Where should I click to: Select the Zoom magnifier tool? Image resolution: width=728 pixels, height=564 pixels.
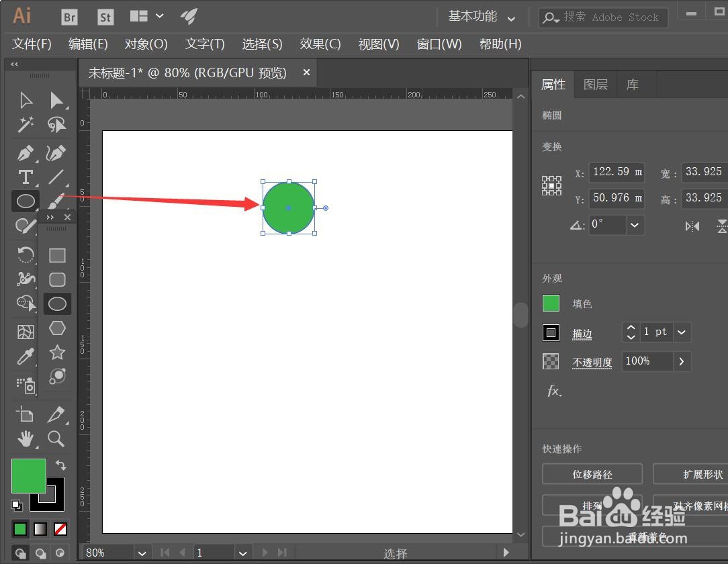point(56,438)
